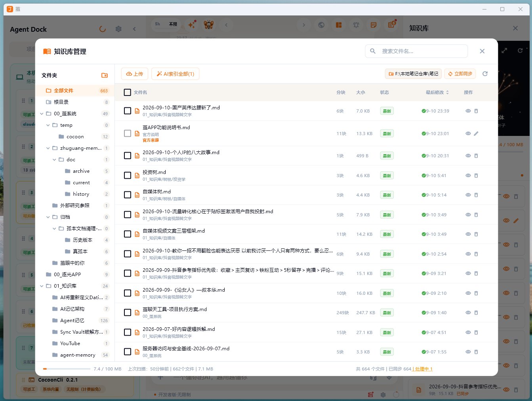Image resolution: width=532 pixels, height=401 pixels.
Task: Click the F:\本地笔记仓库\笔记 path button
Action: click(x=413, y=74)
